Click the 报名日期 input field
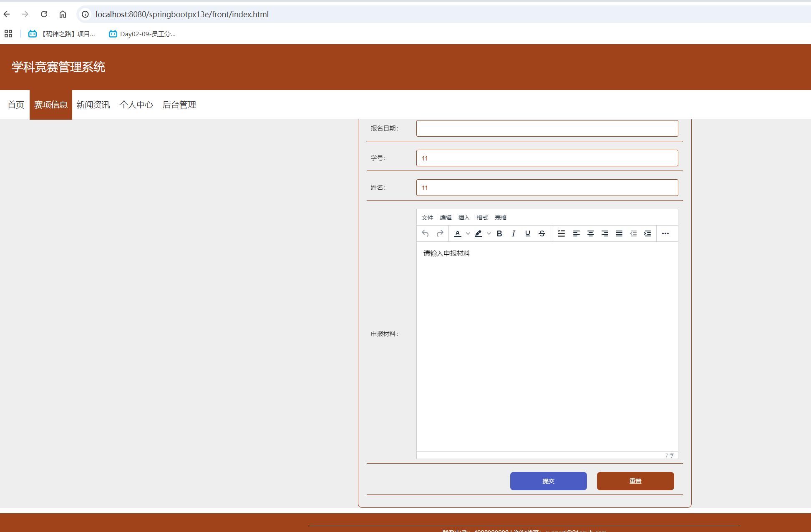This screenshot has height=532, width=811. pos(547,128)
